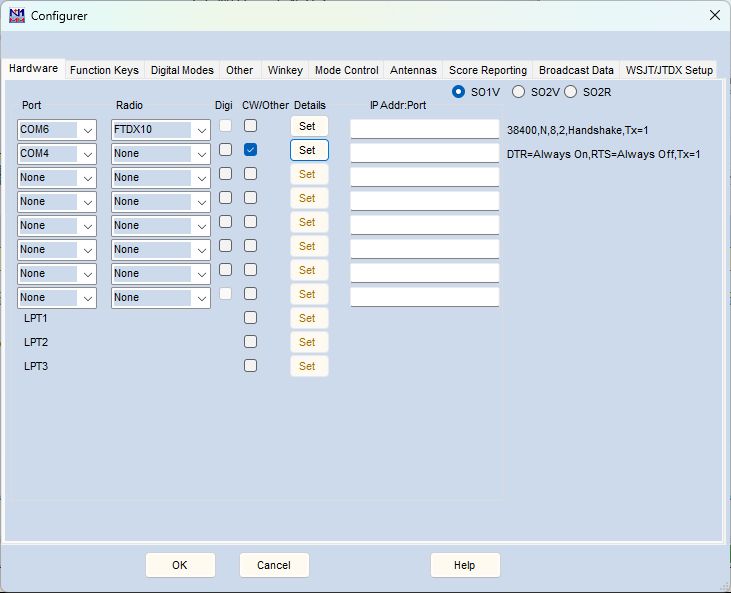The image size is (731, 593).
Task: Open the Winkey tab
Action: [285, 70]
